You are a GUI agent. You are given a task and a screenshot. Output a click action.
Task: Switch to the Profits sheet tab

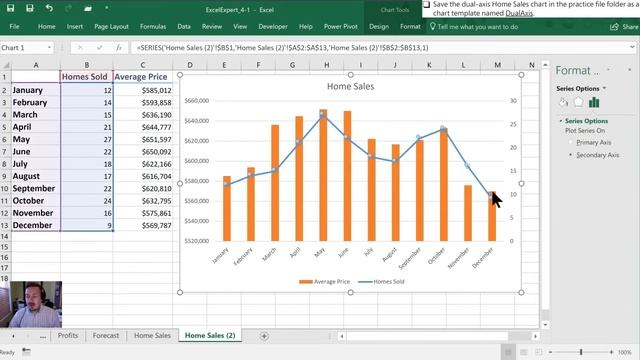68,336
